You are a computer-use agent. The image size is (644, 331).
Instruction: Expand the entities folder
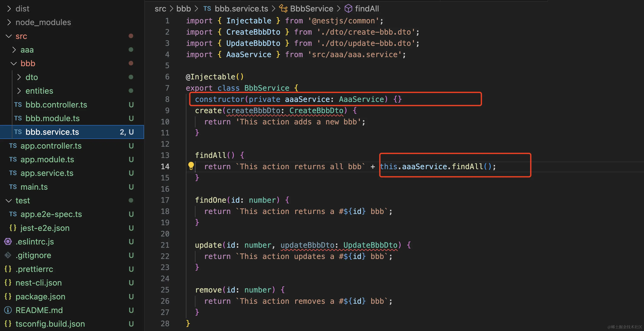coord(19,91)
